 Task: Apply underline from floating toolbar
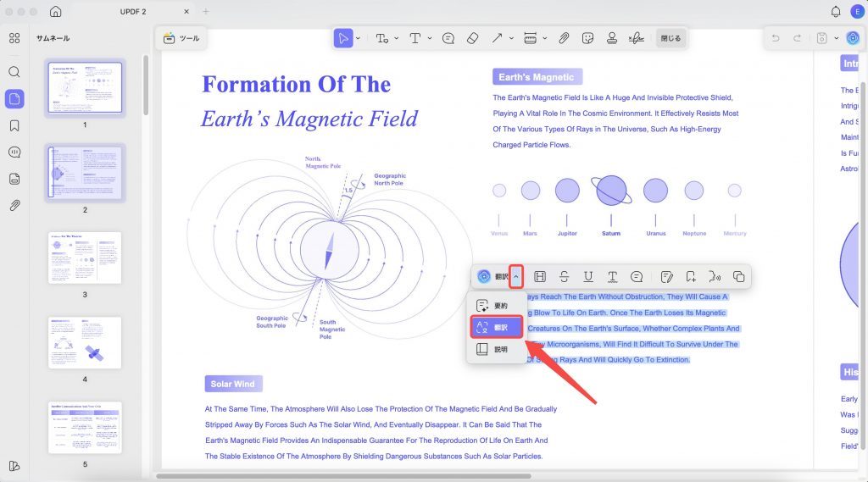click(588, 277)
